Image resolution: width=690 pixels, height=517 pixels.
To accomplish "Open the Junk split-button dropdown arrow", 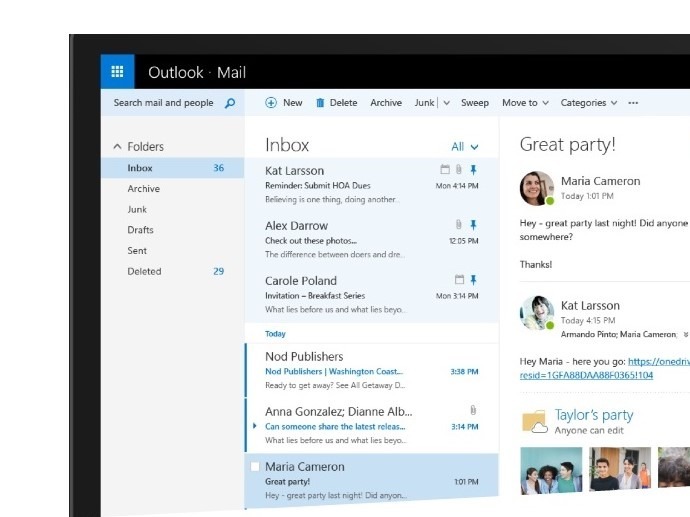I will click(446, 103).
